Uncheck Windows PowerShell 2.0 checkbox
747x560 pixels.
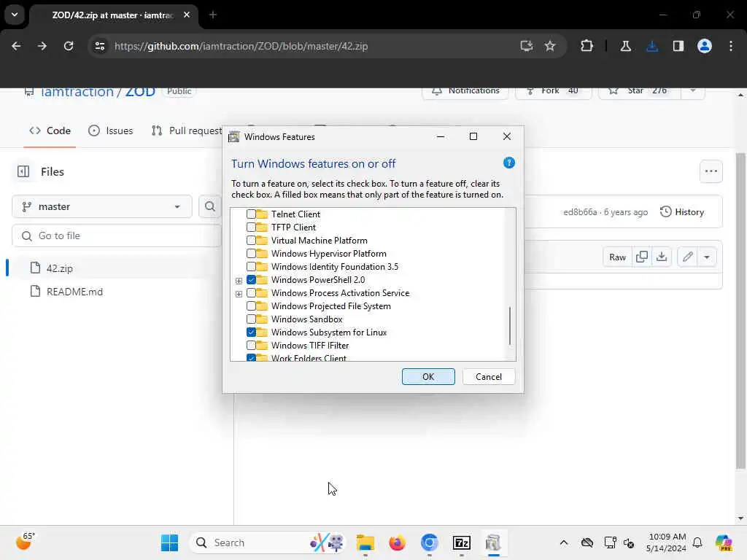251,280
